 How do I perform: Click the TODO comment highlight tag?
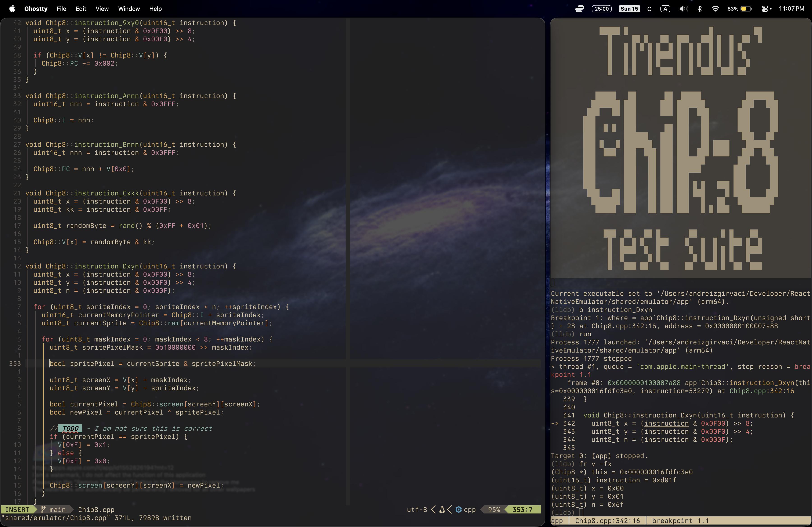(x=70, y=428)
